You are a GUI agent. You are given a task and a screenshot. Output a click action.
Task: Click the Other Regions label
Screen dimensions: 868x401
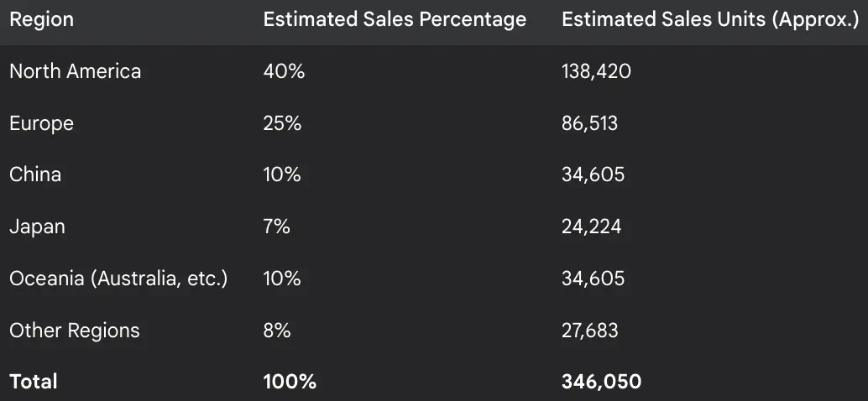74,331
